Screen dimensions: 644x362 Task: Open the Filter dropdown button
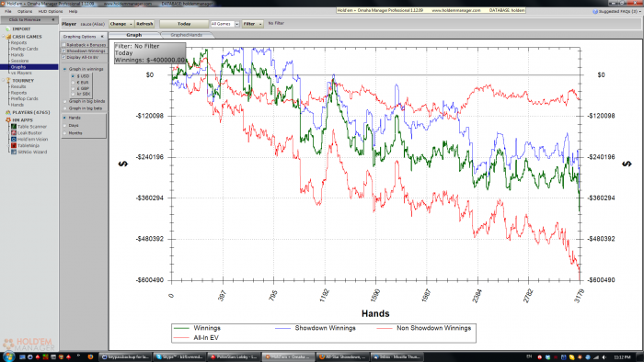pos(252,24)
